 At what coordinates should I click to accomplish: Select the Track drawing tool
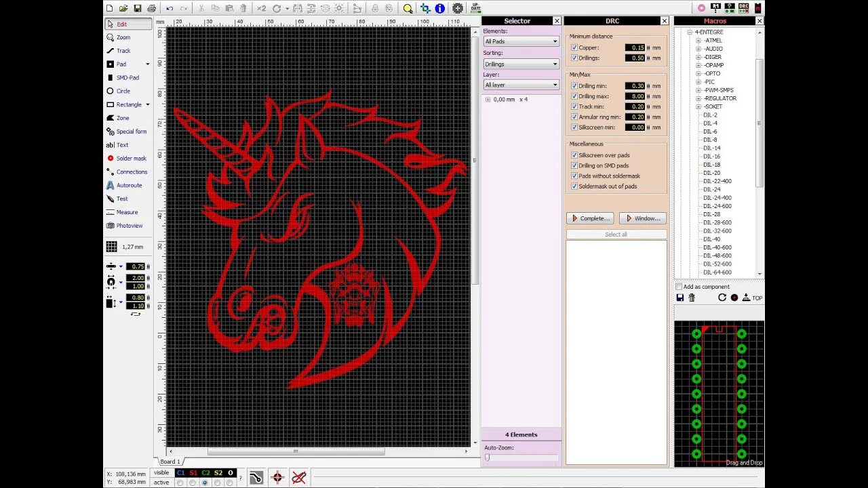click(123, 51)
